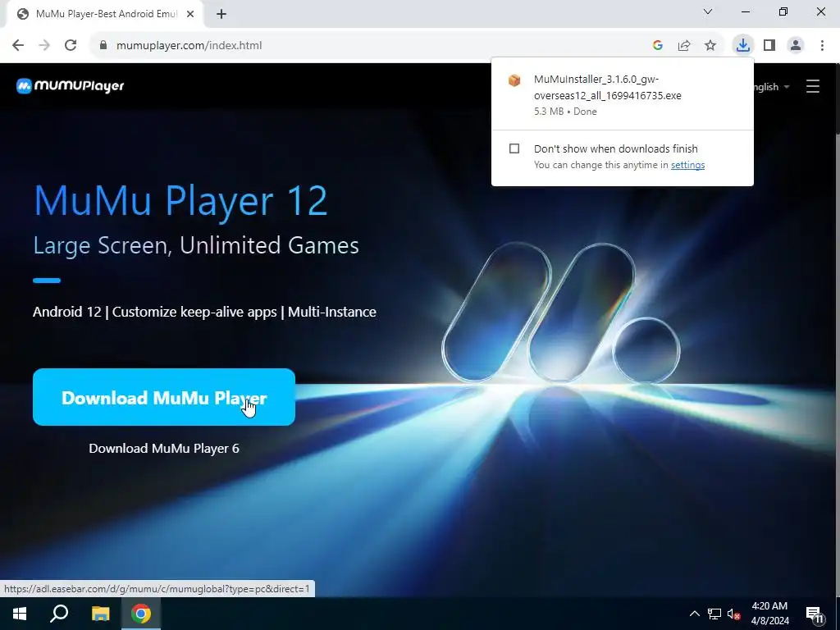Enable Don't show when downloads finish
840x630 pixels.
pos(514,148)
